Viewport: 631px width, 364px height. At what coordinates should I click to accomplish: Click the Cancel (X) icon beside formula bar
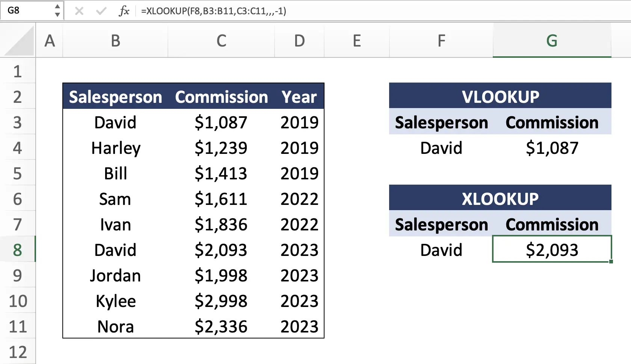(x=79, y=11)
